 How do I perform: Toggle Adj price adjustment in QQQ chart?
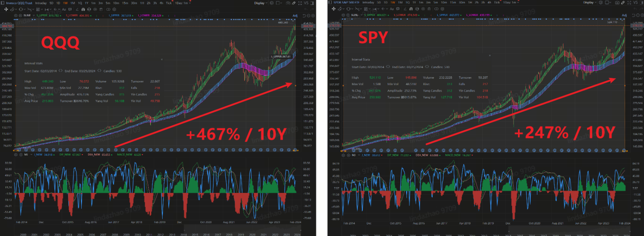pyautogui.click(x=295, y=16)
